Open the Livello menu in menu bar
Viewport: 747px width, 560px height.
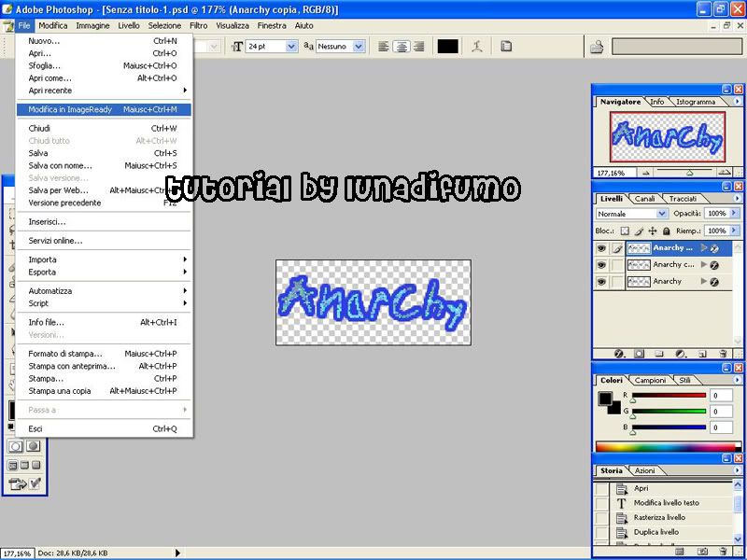pos(129,26)
